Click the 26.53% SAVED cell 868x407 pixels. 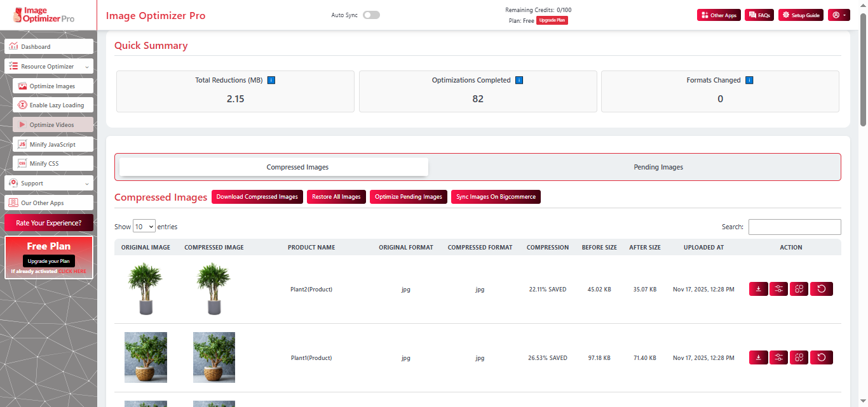(x=548, y=358)
